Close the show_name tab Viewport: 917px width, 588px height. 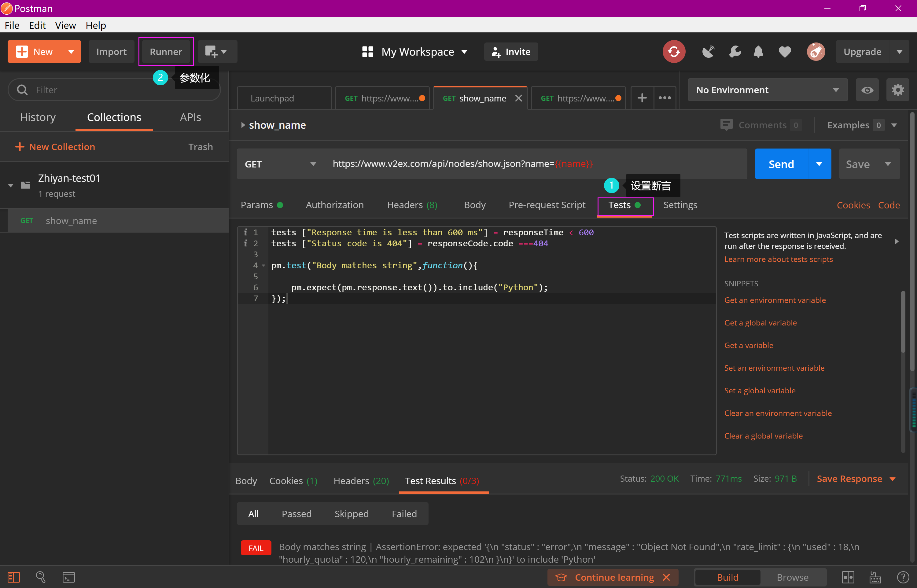[x=518, y=98]
